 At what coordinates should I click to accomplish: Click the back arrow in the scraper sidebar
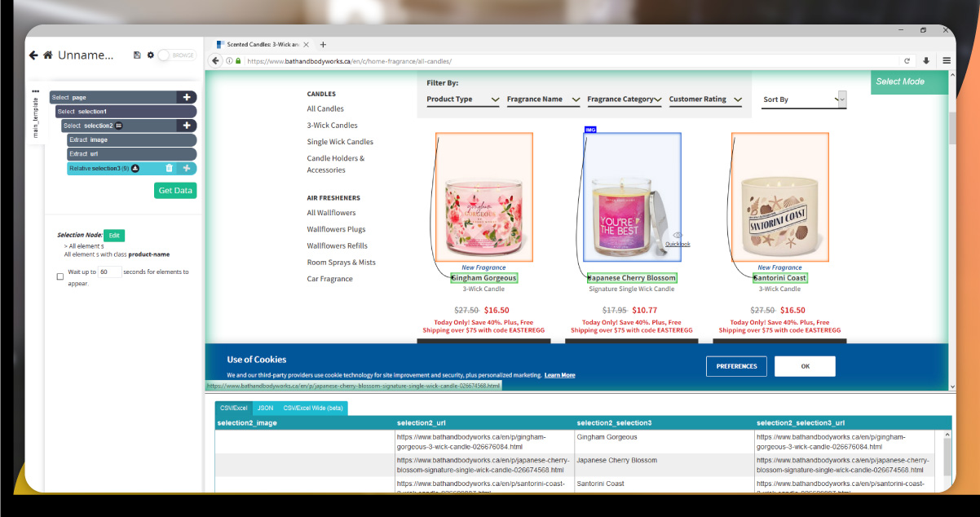(x=32, y=55)
